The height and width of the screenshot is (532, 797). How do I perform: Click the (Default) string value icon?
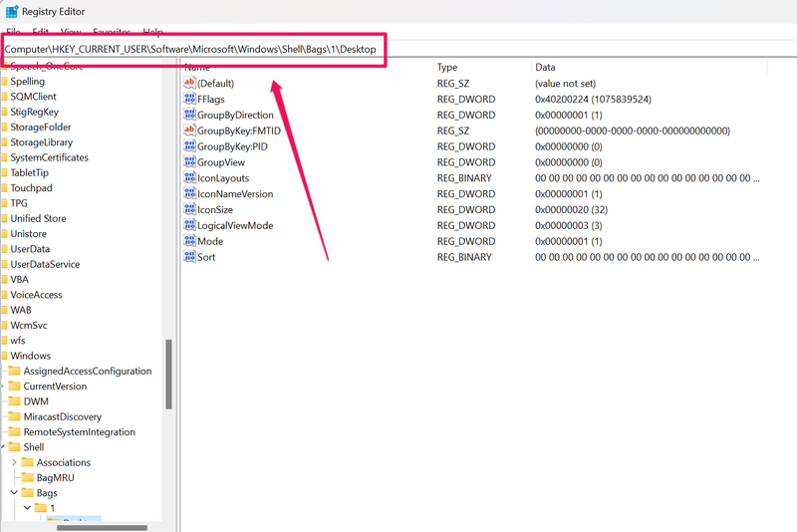coord(189,84)
